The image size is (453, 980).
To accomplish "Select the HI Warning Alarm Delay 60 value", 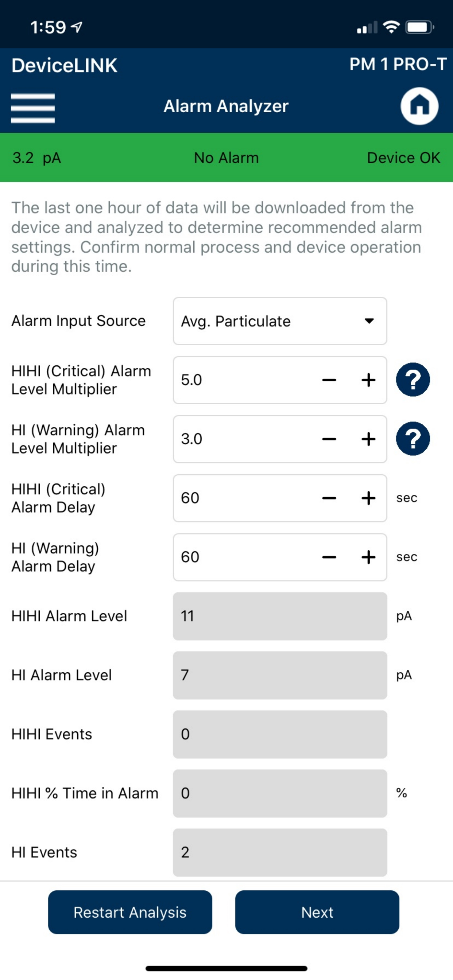I will (x=244, y=557).
